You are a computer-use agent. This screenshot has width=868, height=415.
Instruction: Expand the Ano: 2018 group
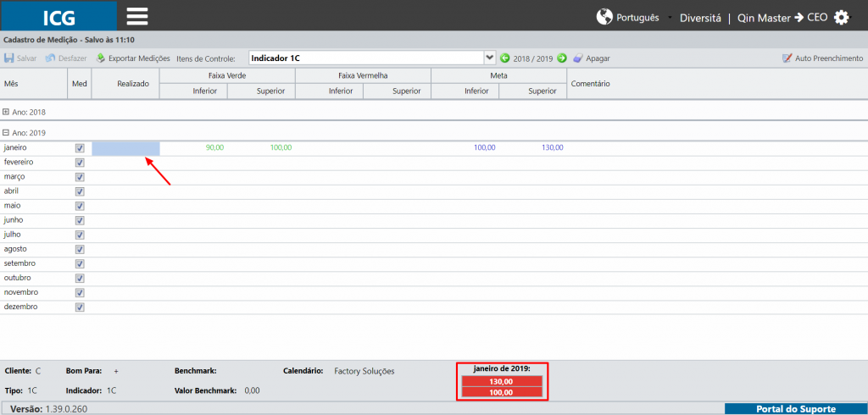point(6,112)
